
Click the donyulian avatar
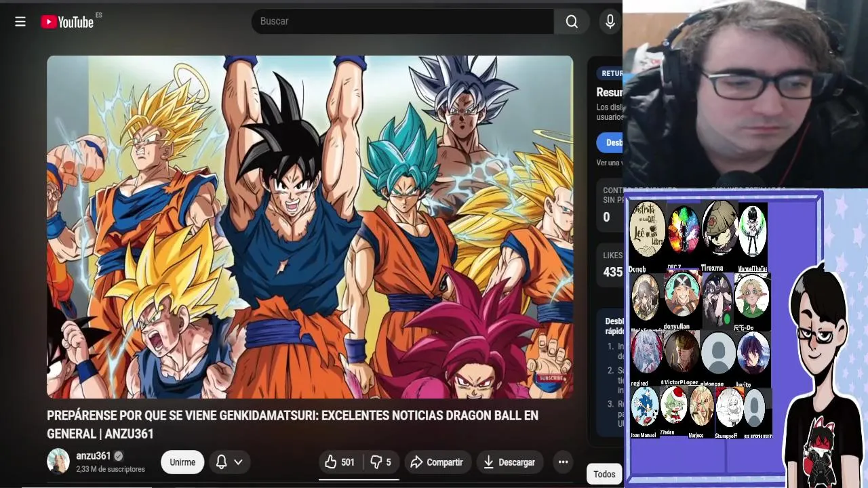point(682,294)
